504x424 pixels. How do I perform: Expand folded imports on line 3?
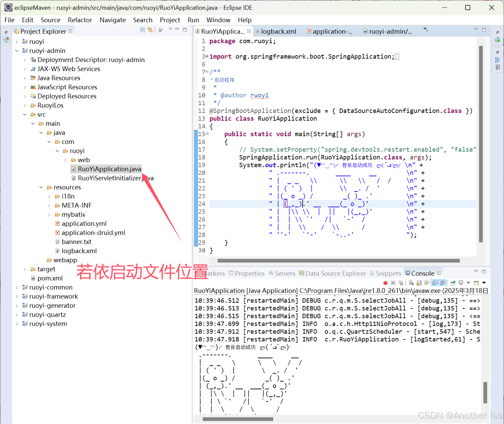pos(207,56)
